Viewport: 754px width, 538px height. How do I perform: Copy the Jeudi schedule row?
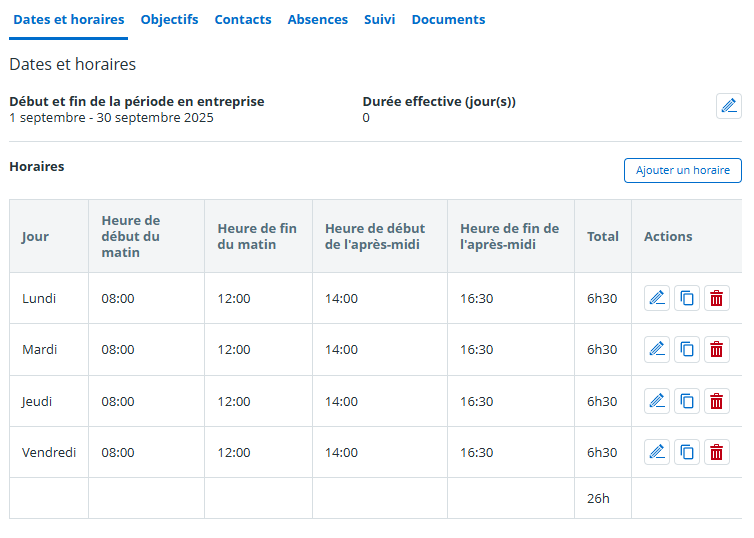[687, 401]
